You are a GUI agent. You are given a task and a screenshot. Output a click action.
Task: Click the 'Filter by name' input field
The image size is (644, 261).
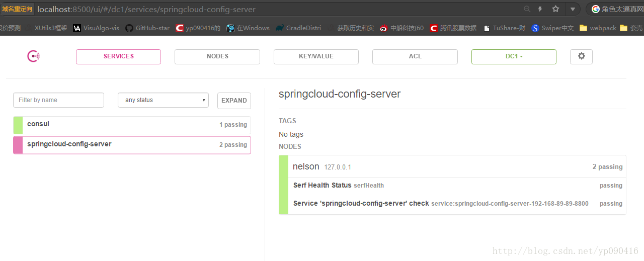58,100
